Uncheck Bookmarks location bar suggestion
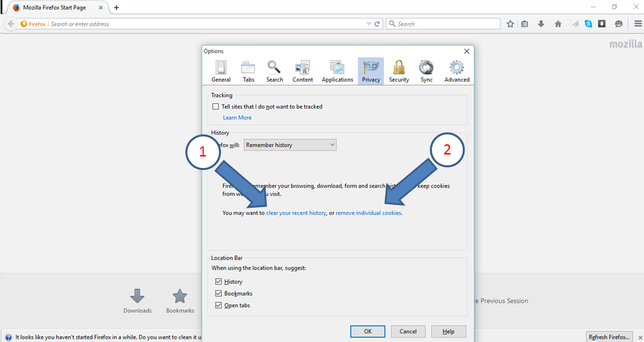The image size is (644, 342). coord(219,293)
